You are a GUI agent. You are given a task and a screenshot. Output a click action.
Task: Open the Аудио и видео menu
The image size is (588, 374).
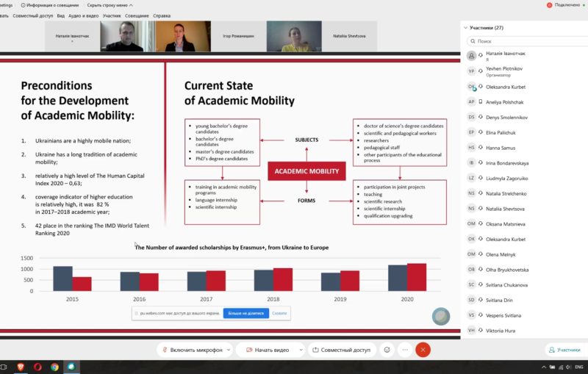82,15
